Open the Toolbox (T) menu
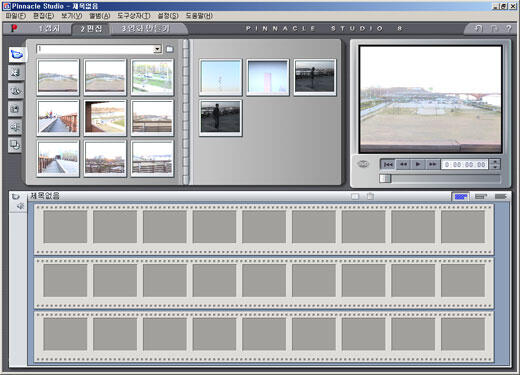The image size is (520, 375). coord(134,16)
